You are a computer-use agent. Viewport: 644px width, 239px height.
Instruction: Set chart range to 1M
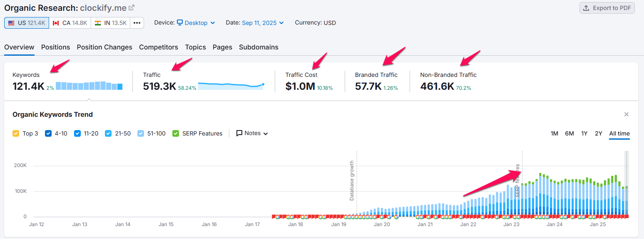[x=554, y=133]
